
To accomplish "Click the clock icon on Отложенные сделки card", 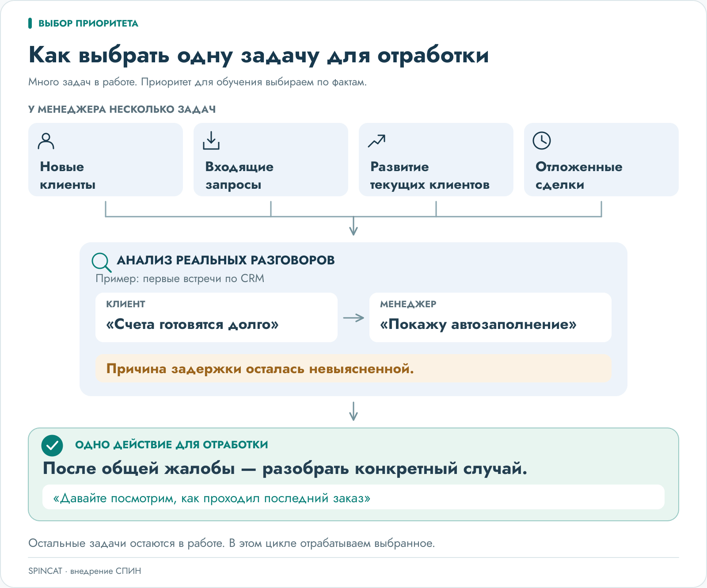I will [542, 141].
